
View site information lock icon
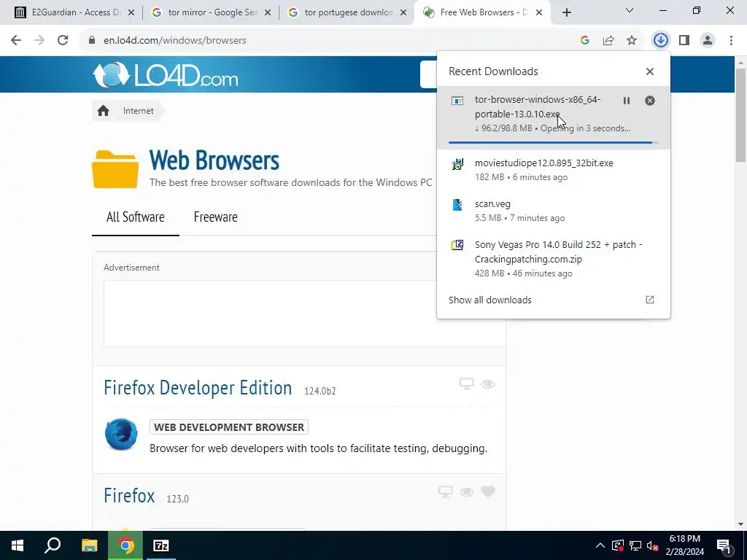pos(92,40)
